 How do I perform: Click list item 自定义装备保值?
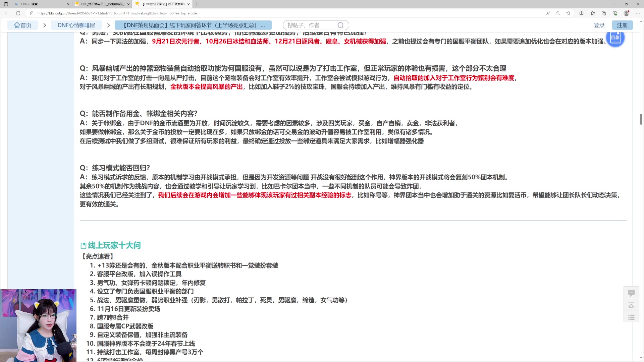(142, 335)
